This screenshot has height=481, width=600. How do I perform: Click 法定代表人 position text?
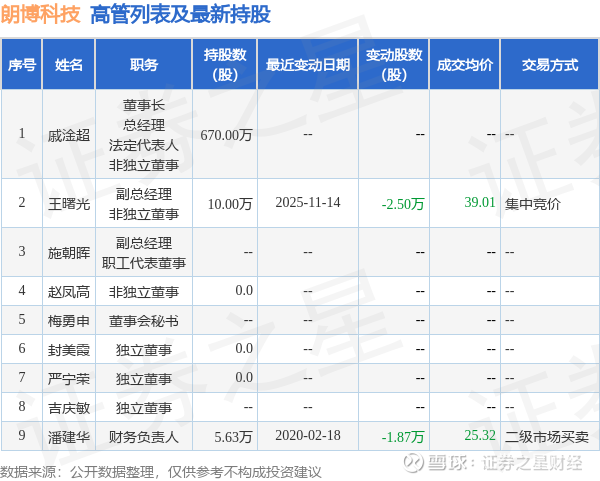click(x=143, y=145)
